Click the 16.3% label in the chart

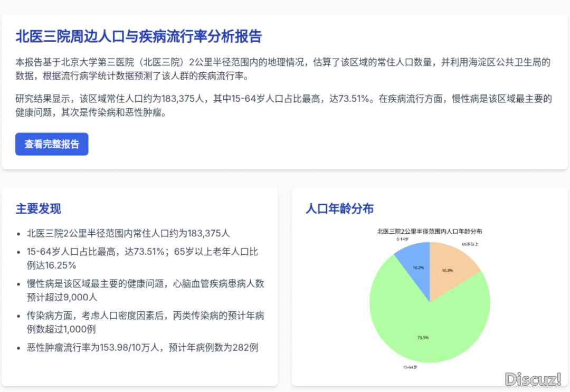point(447,270)
